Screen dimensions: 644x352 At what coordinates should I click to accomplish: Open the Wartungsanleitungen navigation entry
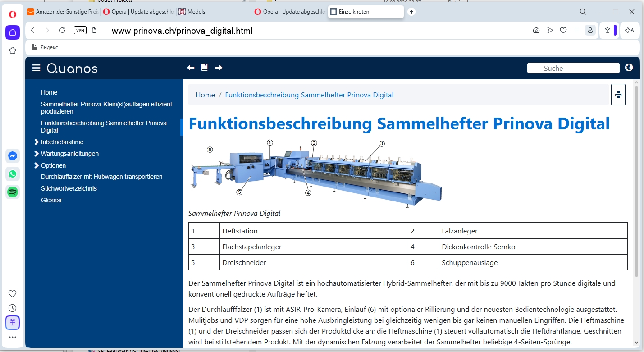(70, 154)
